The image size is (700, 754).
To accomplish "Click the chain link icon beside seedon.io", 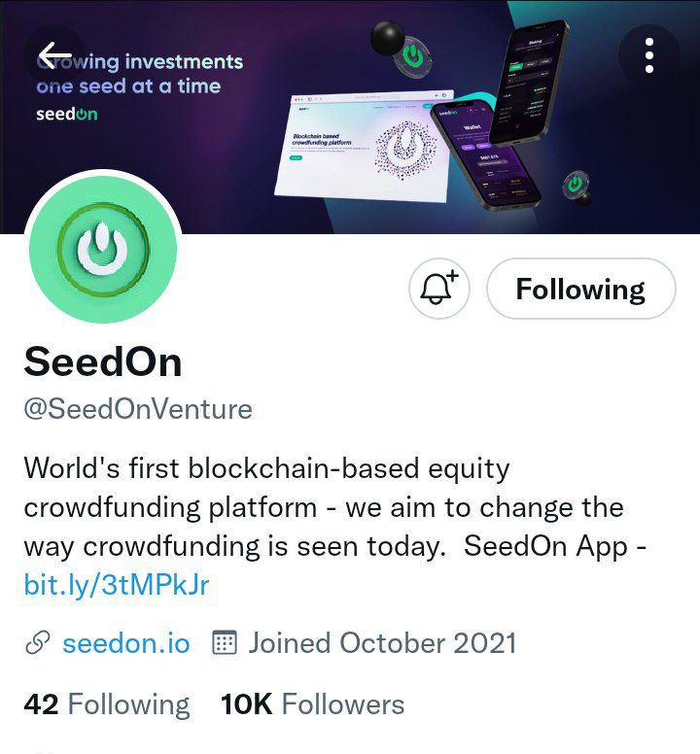I will tap(37, 643).
